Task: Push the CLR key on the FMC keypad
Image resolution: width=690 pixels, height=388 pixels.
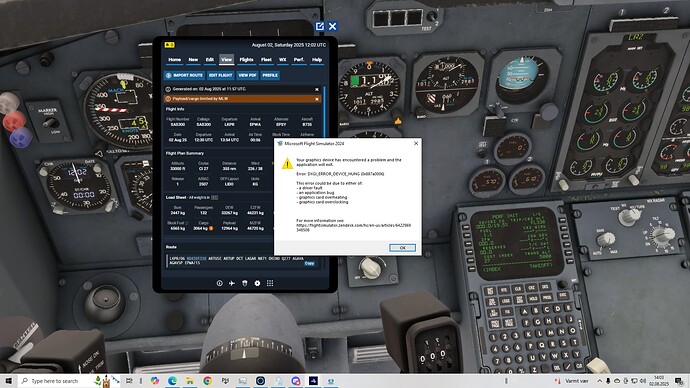Action: click(x=579, y=366)
